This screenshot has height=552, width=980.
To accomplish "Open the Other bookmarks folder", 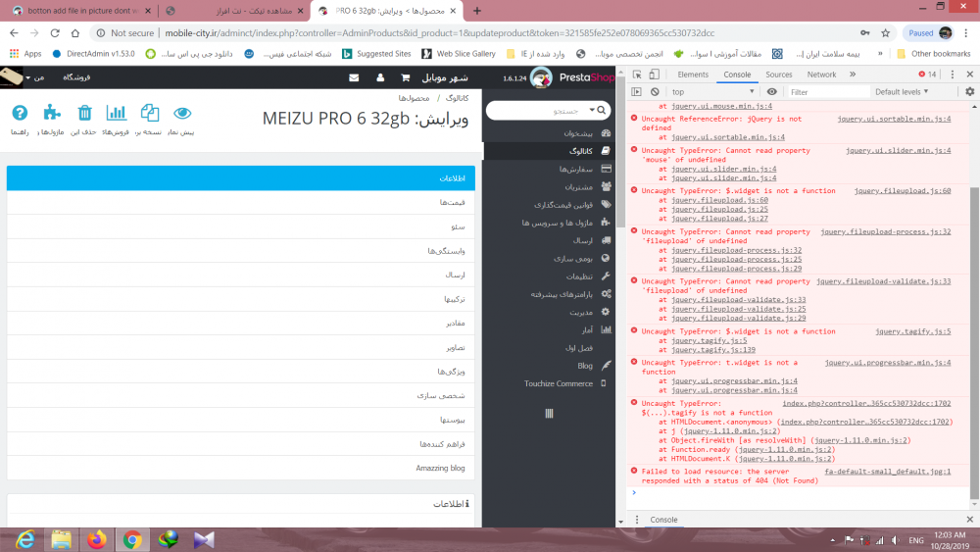I will click(934, 54).
